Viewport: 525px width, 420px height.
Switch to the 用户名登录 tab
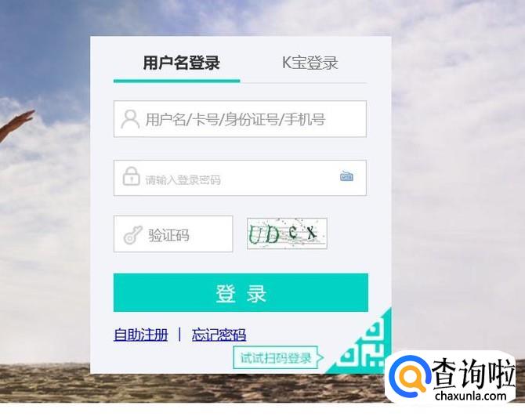point(181,63)
